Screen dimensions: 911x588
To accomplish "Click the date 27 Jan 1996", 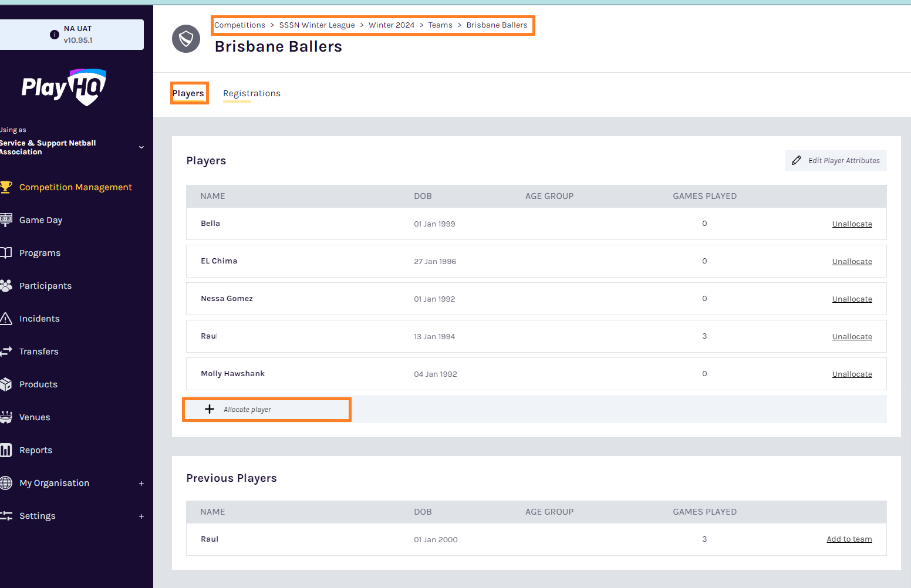I will (x=435, y=261).
